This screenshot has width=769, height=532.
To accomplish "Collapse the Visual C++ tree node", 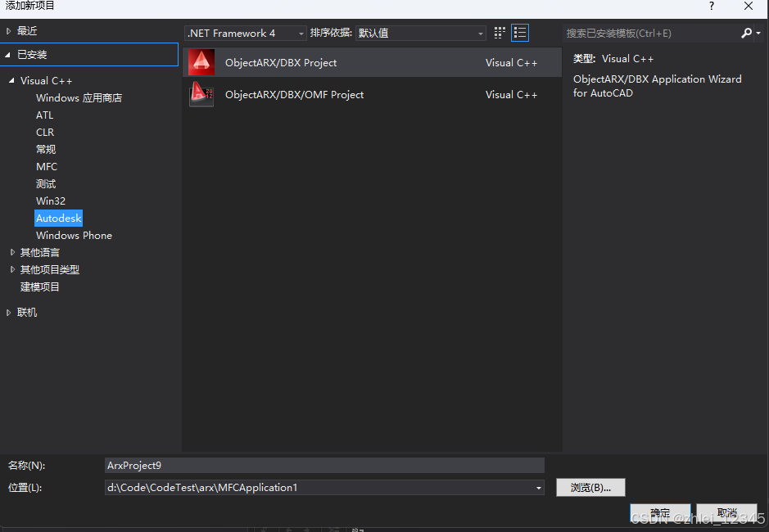I will point(11,80).
